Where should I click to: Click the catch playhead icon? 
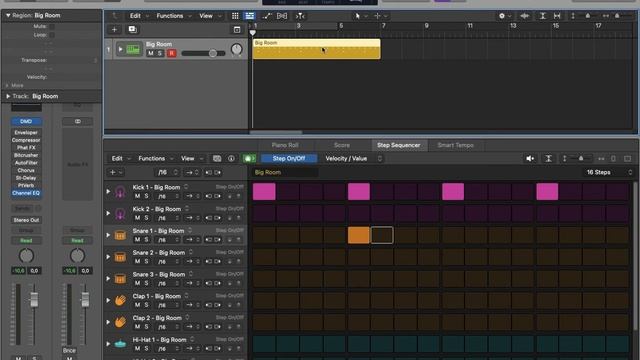tap(300, 16)
